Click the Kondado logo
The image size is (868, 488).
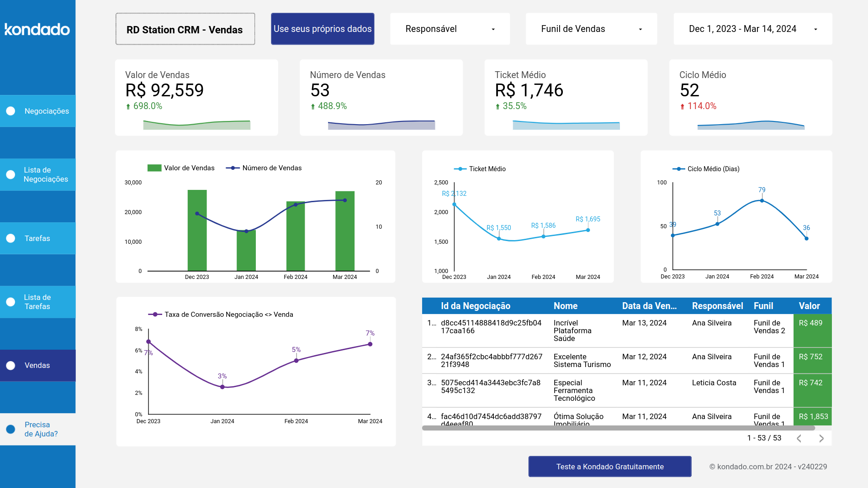[37, 30]
